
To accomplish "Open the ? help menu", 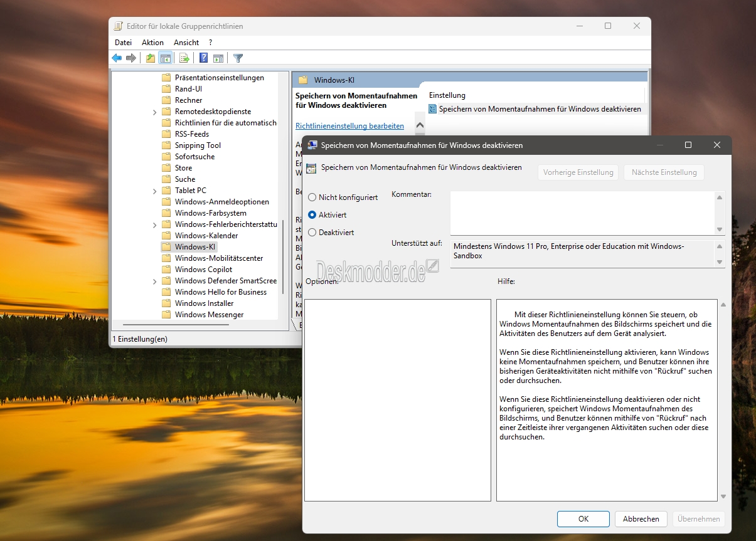I will 211,43.
